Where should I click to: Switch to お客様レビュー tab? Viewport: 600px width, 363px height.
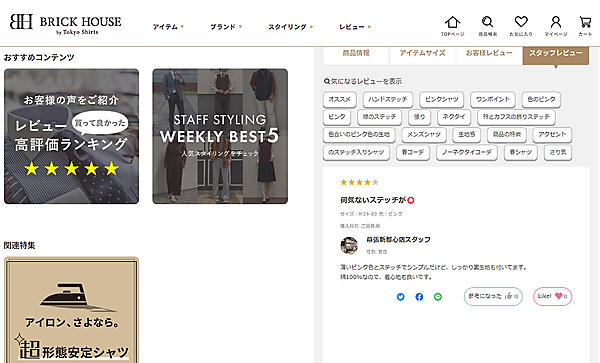click(489, 54)
